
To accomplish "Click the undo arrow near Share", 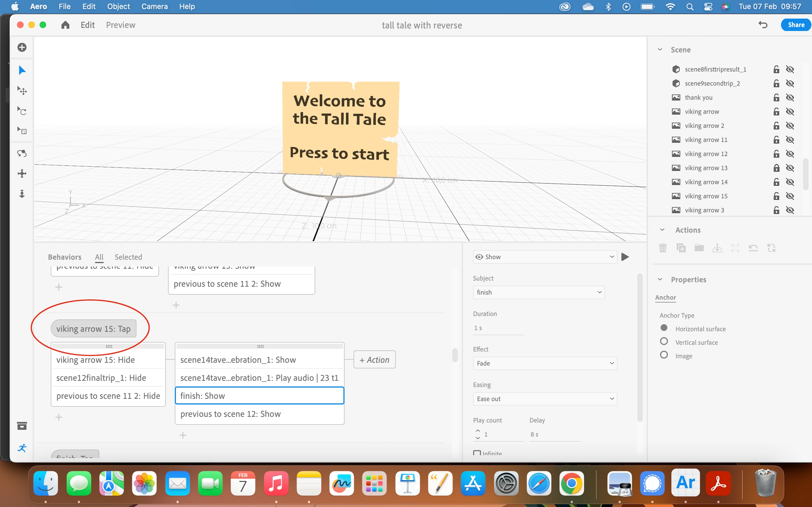I will coord(763,25).
